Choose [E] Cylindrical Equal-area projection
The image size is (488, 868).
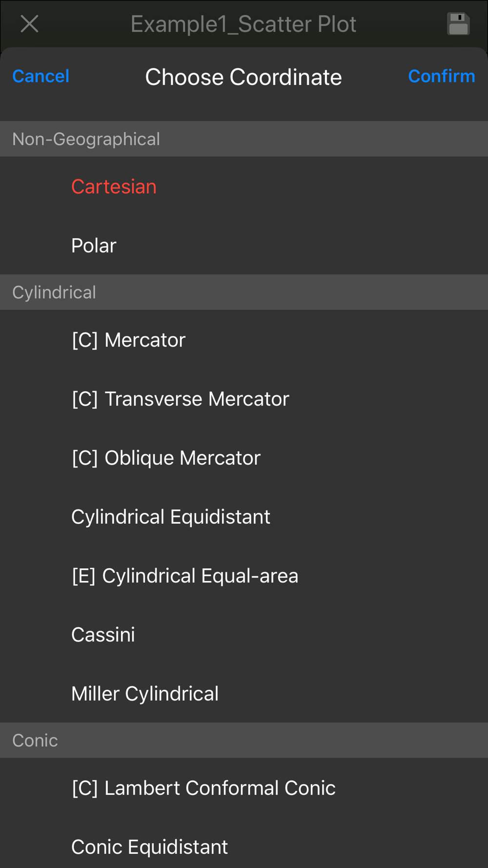click(244, 576)
